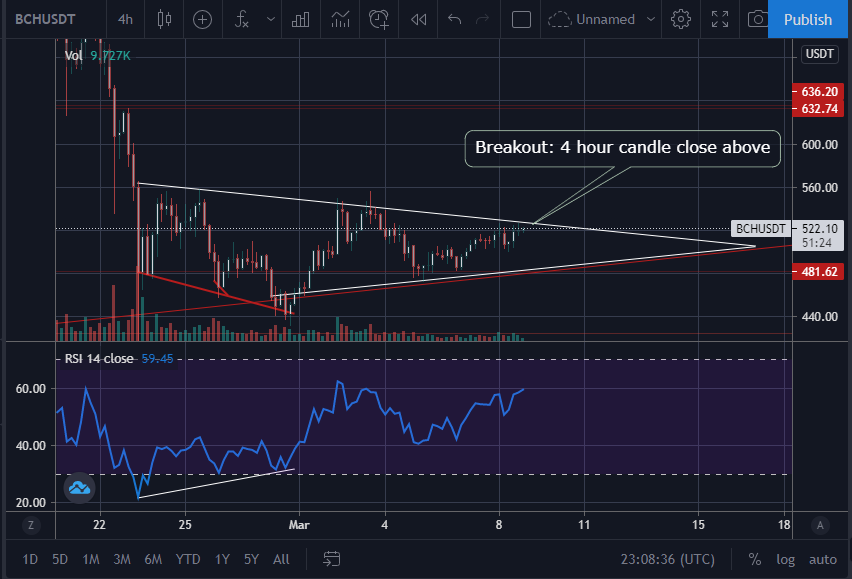Viewport: 852px width, 579px height.
Task: Click the 636.20 red price label
Action: coord(818,91)
